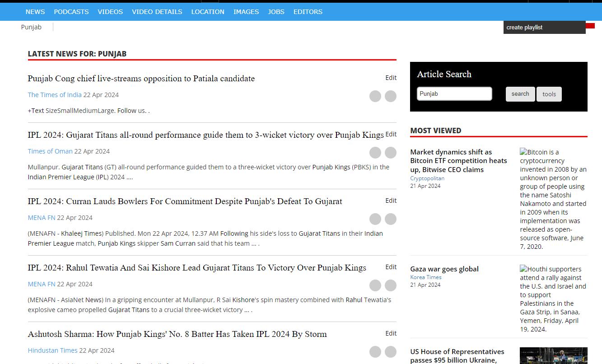
Task: Click left gray circle in Curran Lauds Bowlers article
Action: tap(375, 219)
